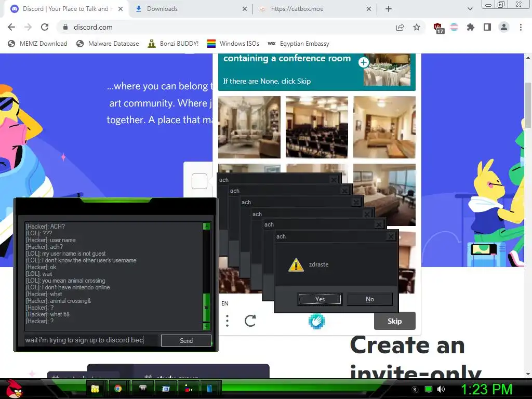The width and height of the screenshot is (532, 399).
Task: Click the browser forward arrow
Action: (x=28, y=27)
